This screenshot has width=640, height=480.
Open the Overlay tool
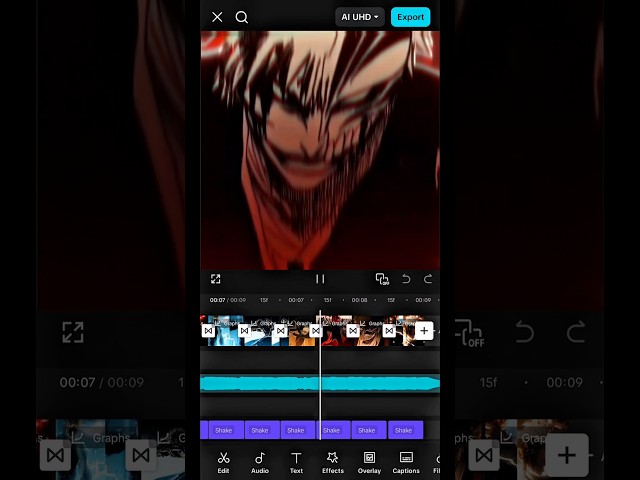[369, 463]
